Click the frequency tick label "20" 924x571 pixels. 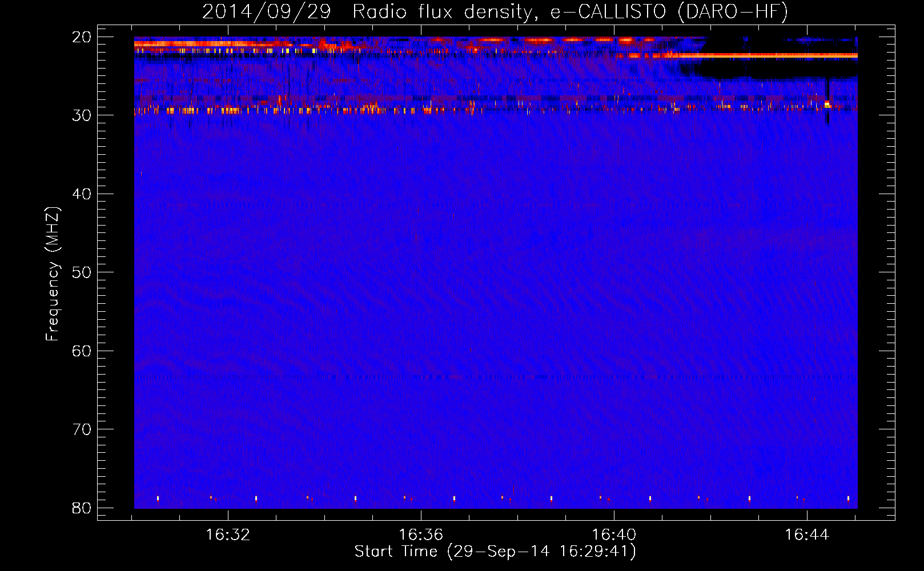click(x=82, y=37)
